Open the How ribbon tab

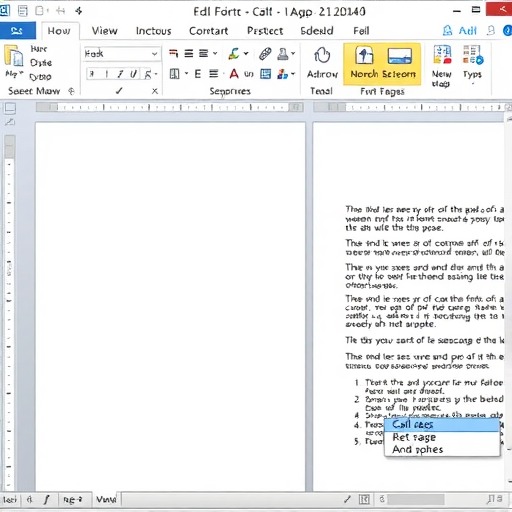[59, 31]
